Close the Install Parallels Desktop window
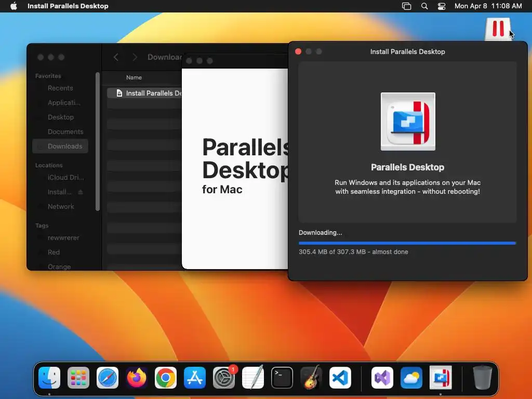This screenshot has width=532, height=399. click(298, 51)
